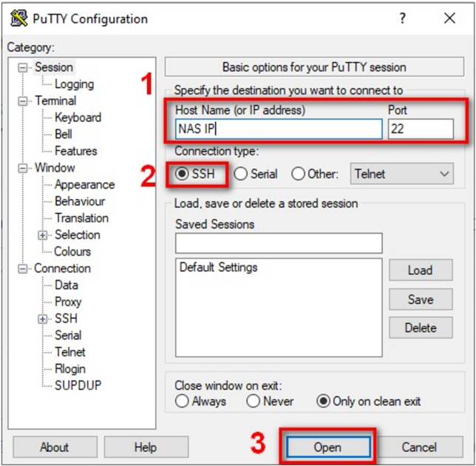
Task: Go to the Colours category
Action: [x=72, y=251]
